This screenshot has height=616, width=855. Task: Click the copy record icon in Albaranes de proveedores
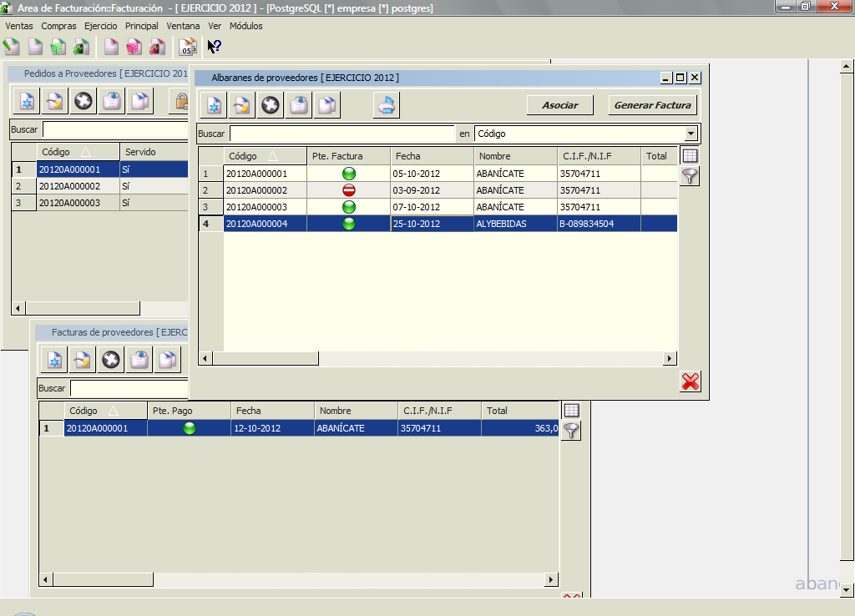coord(327,104)
